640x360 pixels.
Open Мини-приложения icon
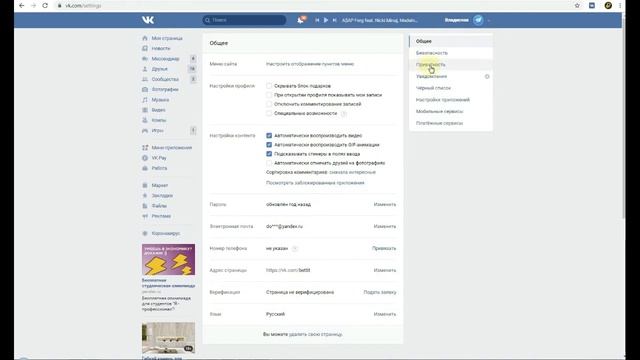click(x=145, y=148)
